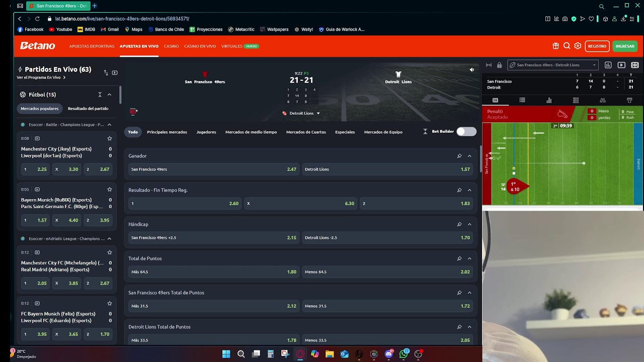644x362 pixels.
Task: Click the browser address bar URL
Action: (122, 19)
